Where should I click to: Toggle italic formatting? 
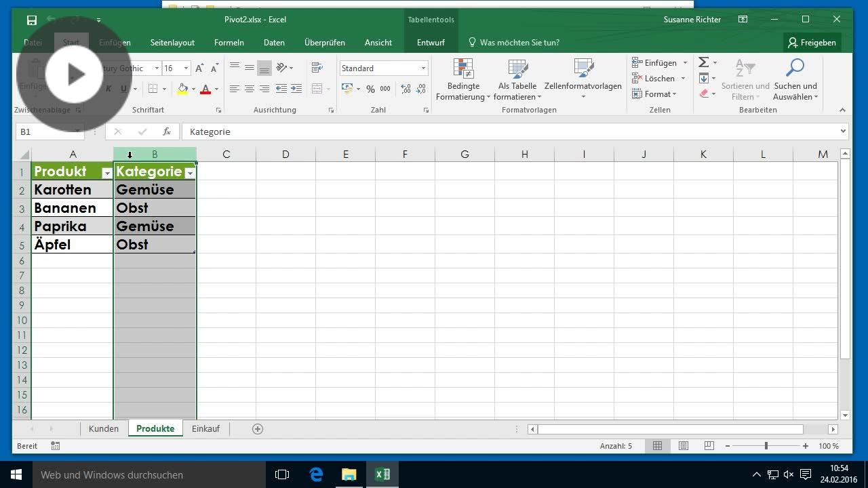click(x=107, y=89)
